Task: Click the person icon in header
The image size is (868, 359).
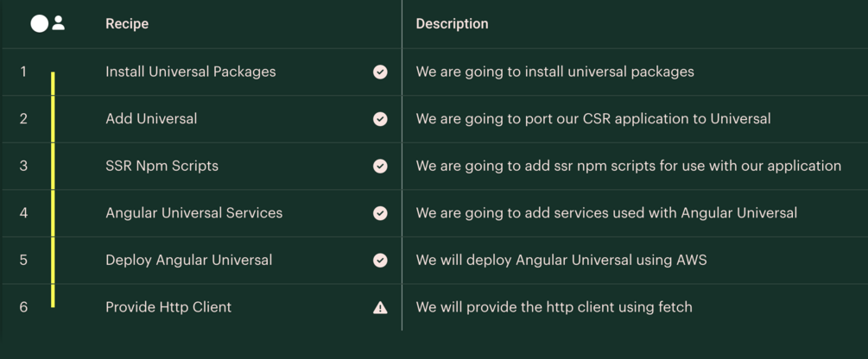Action: (x=59, y=23)
